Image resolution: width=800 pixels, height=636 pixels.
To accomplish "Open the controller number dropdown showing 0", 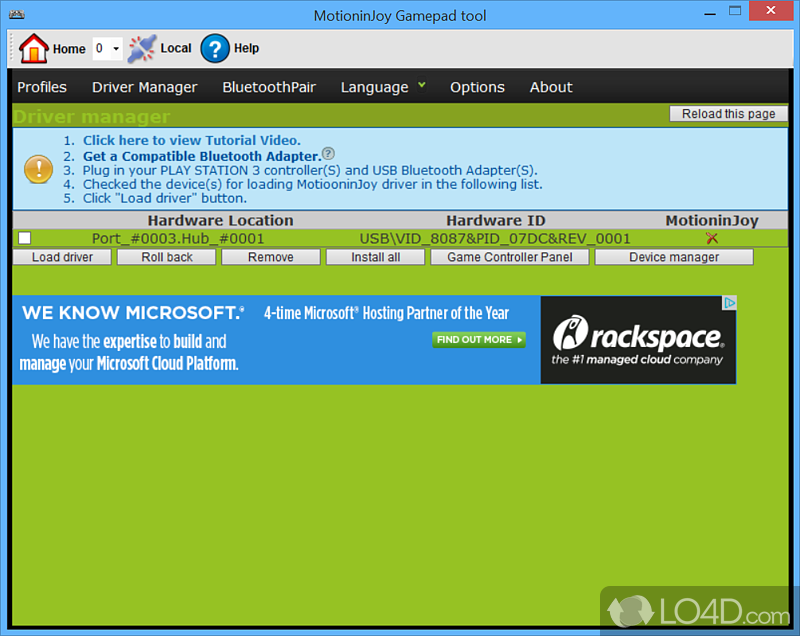I will click(x=107, y=48).
